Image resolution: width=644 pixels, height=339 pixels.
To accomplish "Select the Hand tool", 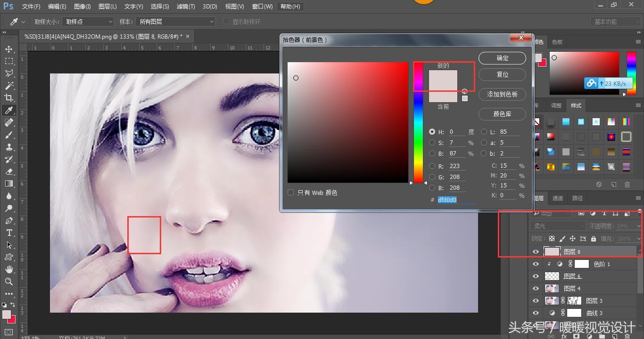I will pyautogui.click(x=9, y=269).
